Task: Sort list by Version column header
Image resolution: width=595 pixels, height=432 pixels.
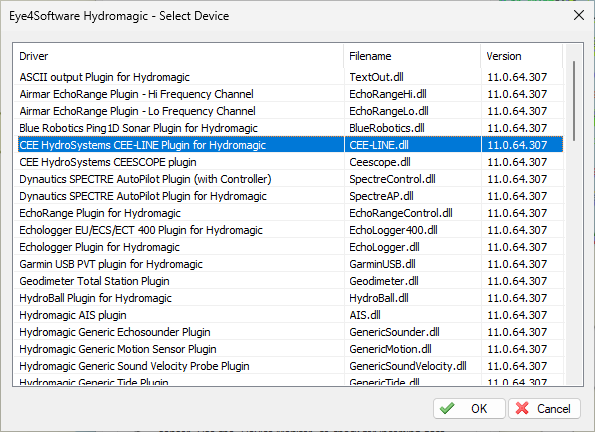Action: (521, 56)
